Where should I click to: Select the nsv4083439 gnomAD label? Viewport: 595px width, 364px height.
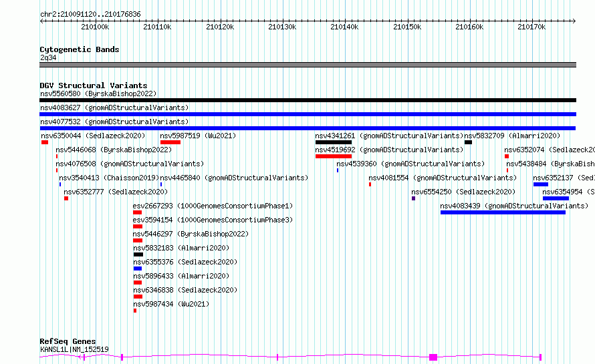514,206
